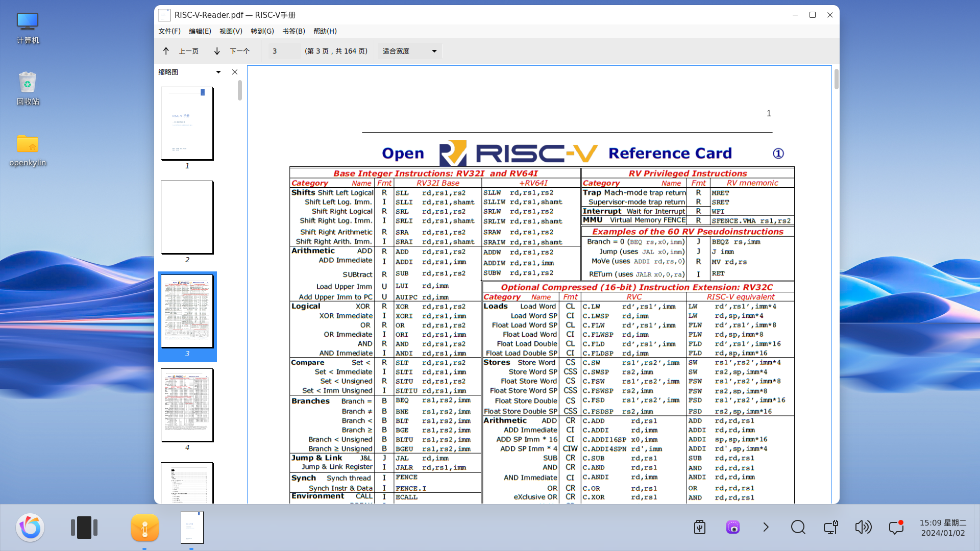The image size is (980, 551).
Task: Open the 转到(G) menu
Action: pos(262,31)
